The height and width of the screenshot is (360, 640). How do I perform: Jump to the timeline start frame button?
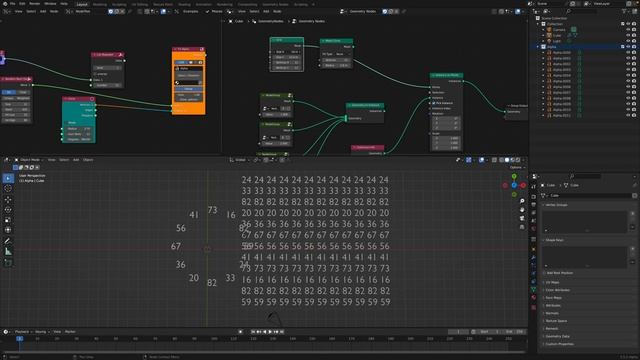pyautogui.click(x=253, y=332)
